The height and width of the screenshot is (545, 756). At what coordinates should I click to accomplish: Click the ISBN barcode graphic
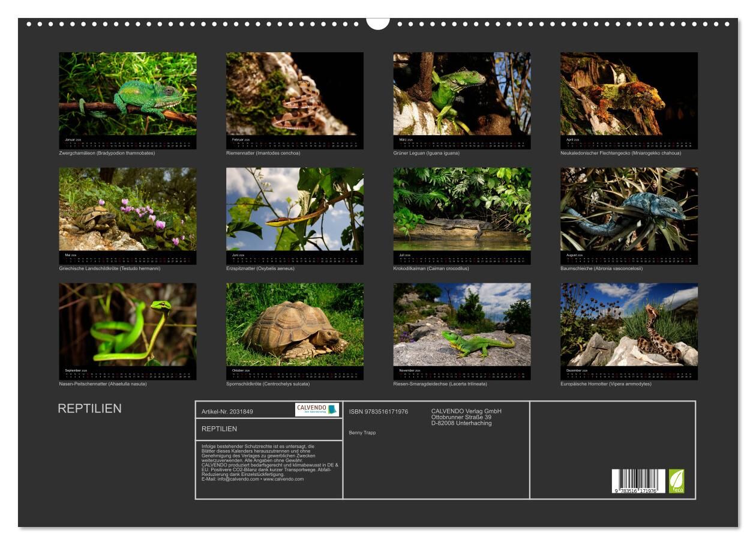pyautogui.click(x=638, y=481)
